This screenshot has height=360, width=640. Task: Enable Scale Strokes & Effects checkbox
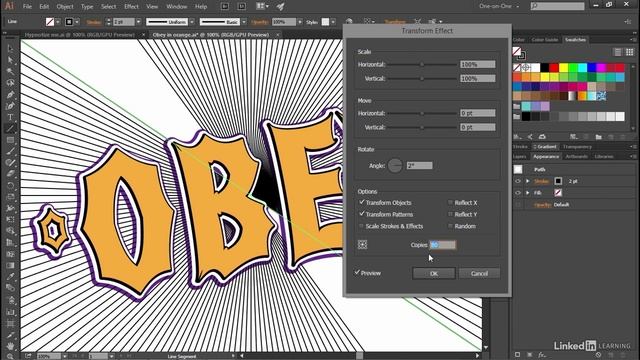point(362,226)
